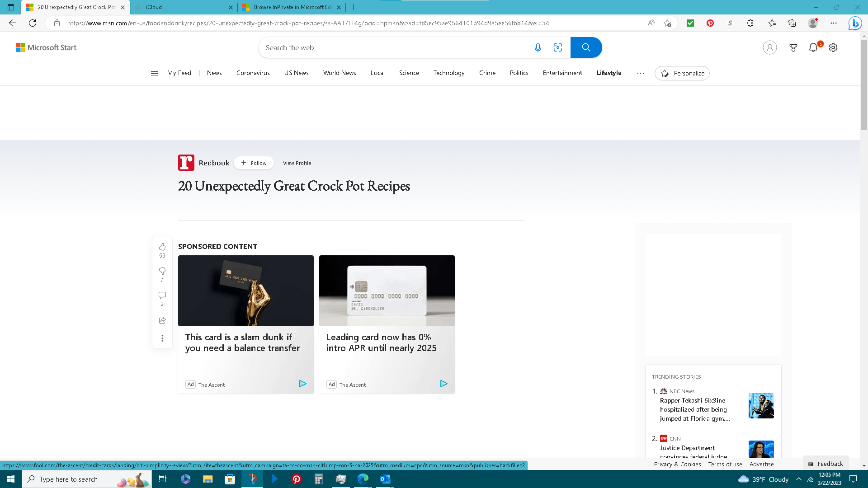
Task: Click the share article icon
Action: coord(162,320)
